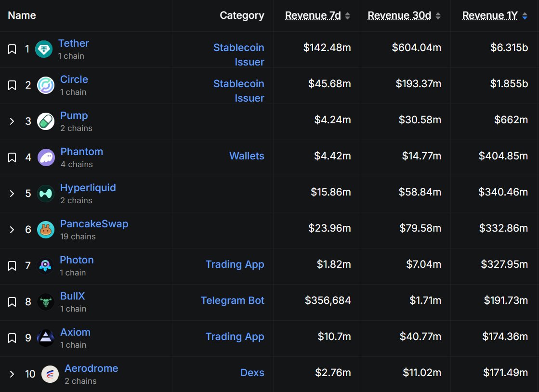Bookmark the Phantom row
The height and width of the screenshot is (392, 539).
[x=12, y=157]
